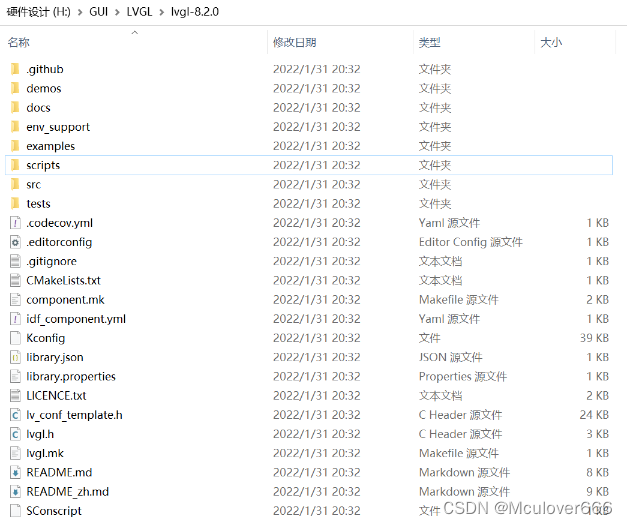Click the .editorconfig gear file icon
The image size is (627, 524).
pyautogui.click(x=15, y=242)
